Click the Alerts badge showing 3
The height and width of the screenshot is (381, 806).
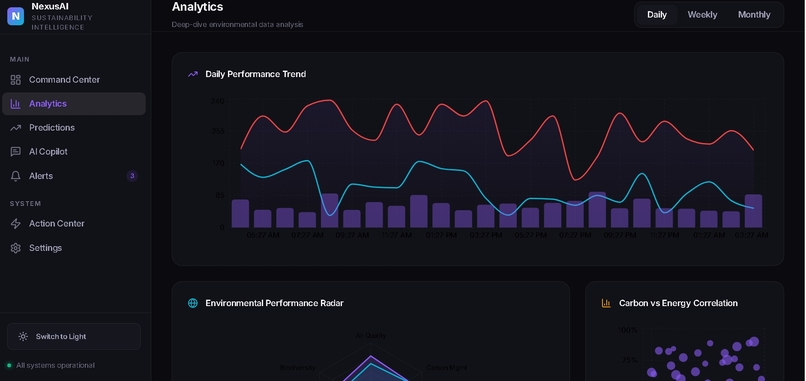[x=132, y=176]
